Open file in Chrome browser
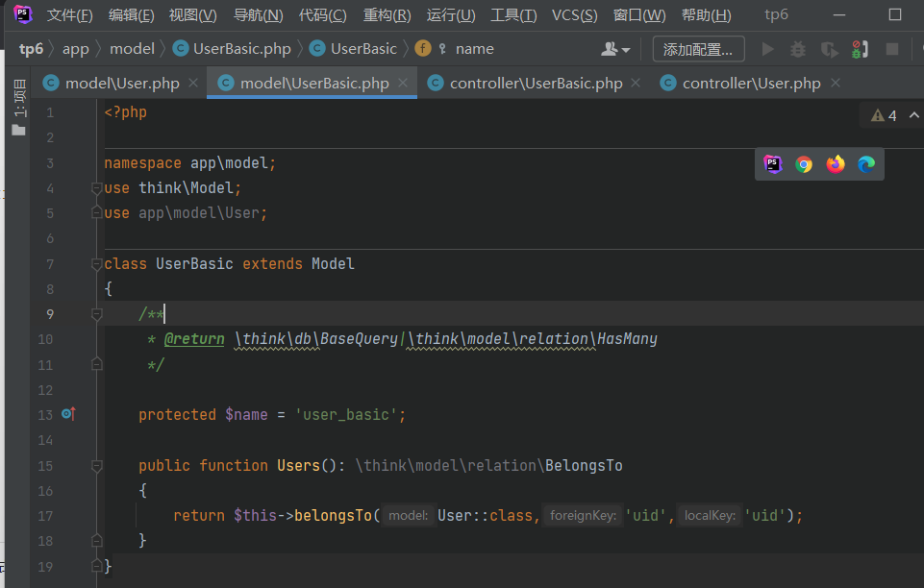Screen dimensions: 924x588 804,164
